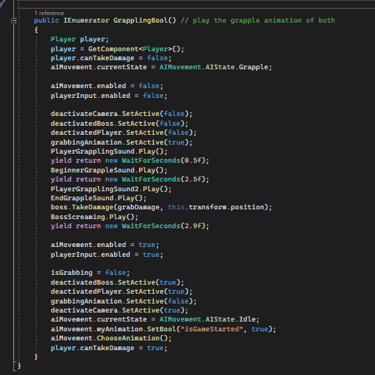Click line "deactivatedPlayer.SetActive(false);"

124,133
